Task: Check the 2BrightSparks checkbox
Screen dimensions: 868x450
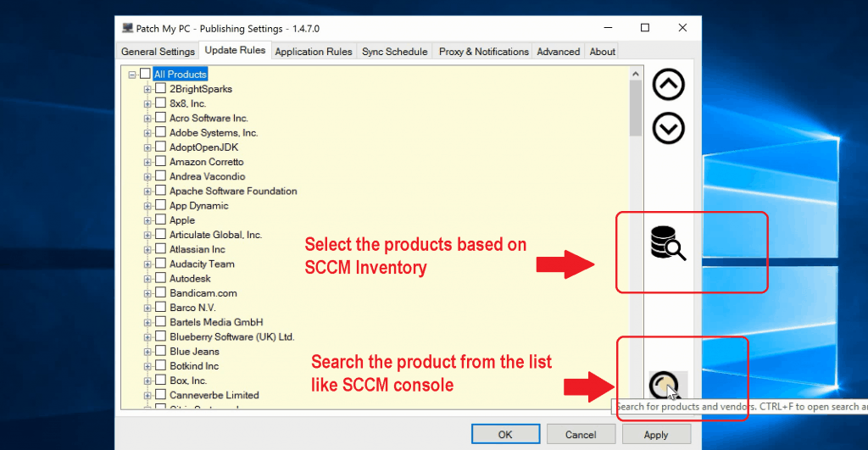Action: [160, 88]
